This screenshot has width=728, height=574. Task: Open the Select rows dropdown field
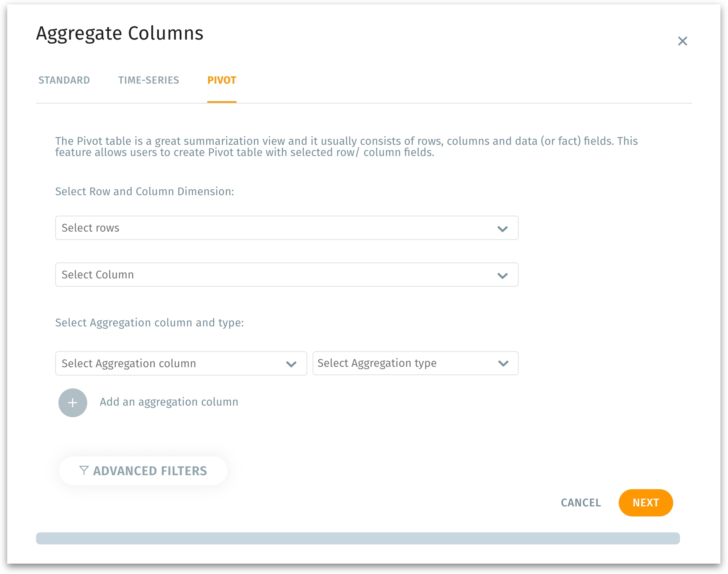(276, 228)
